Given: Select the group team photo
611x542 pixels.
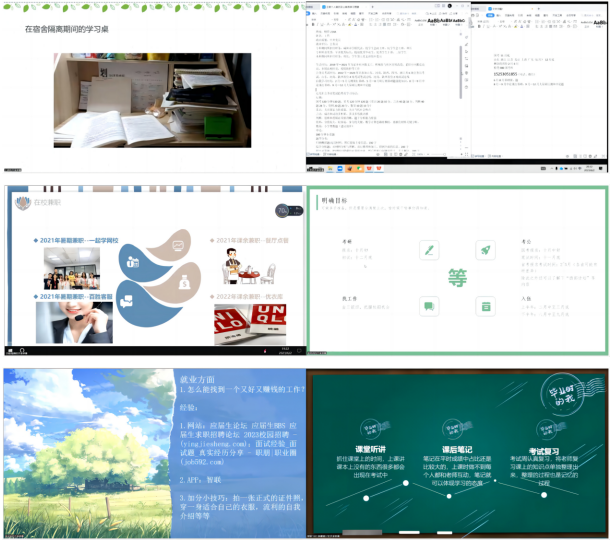Looking at the screenshot, I should point(71,268).
